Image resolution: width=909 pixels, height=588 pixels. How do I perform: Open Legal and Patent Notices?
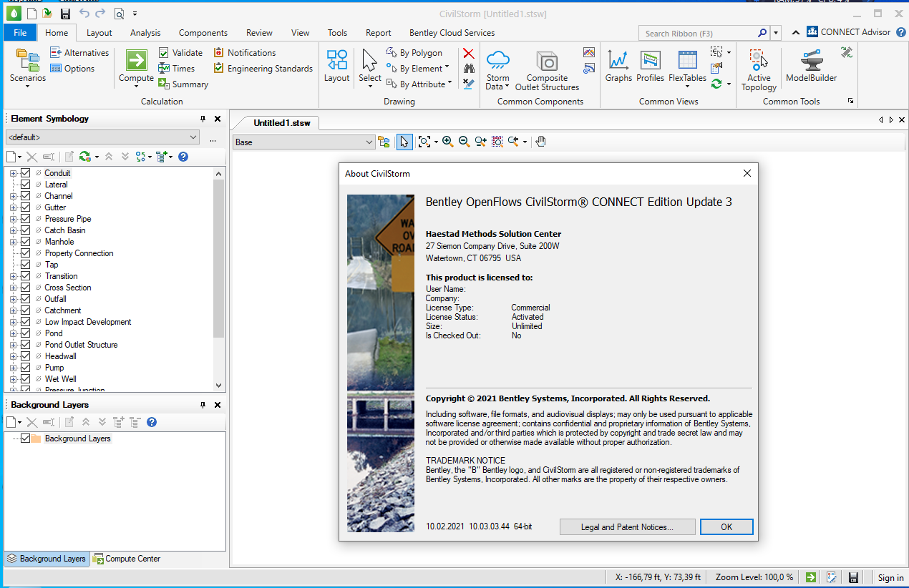627,527
